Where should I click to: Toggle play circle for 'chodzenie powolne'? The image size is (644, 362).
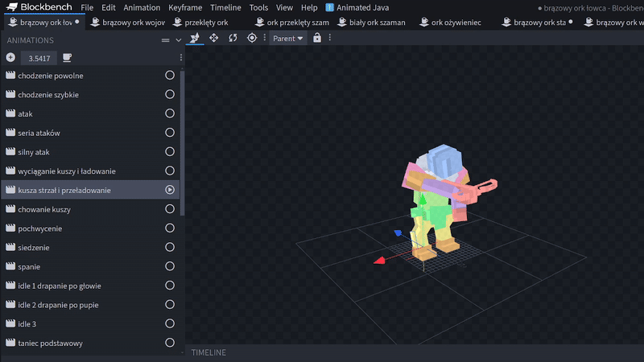[170, 76]
